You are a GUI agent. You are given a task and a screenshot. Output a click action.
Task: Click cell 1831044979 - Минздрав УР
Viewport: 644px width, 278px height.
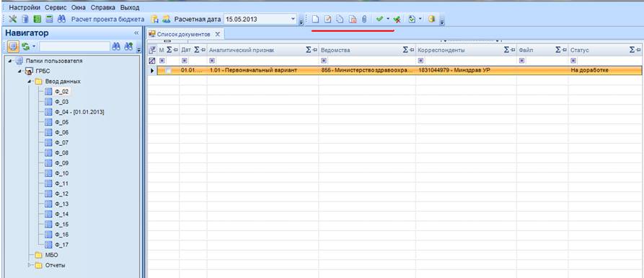click(x=466, y=71)
